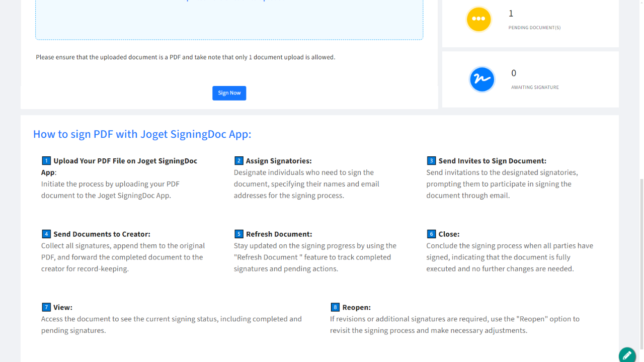Click the number 2 step icon
The height and width of the screenshot is (362, 644).
click(239, 161)
